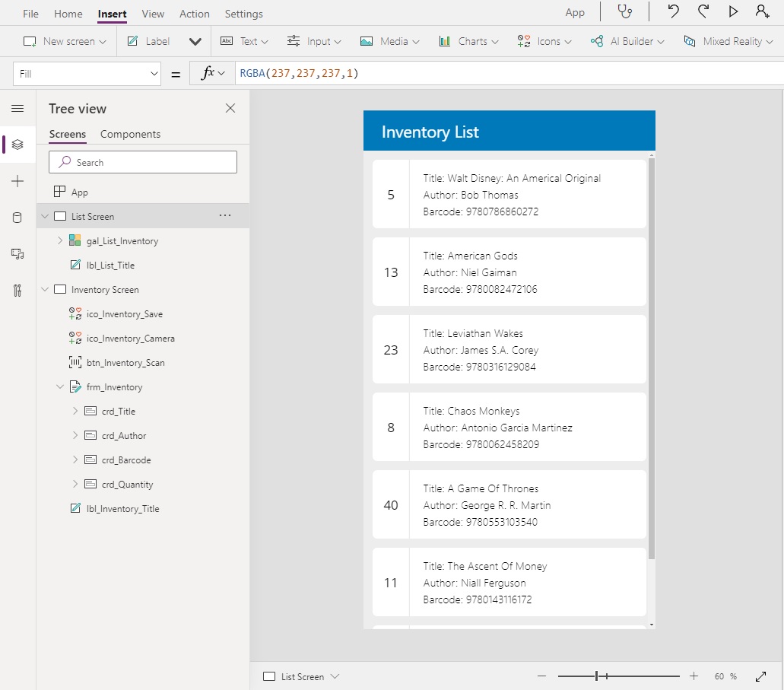
Task: Click the Redo arrow icon
Action: [703, 11]
